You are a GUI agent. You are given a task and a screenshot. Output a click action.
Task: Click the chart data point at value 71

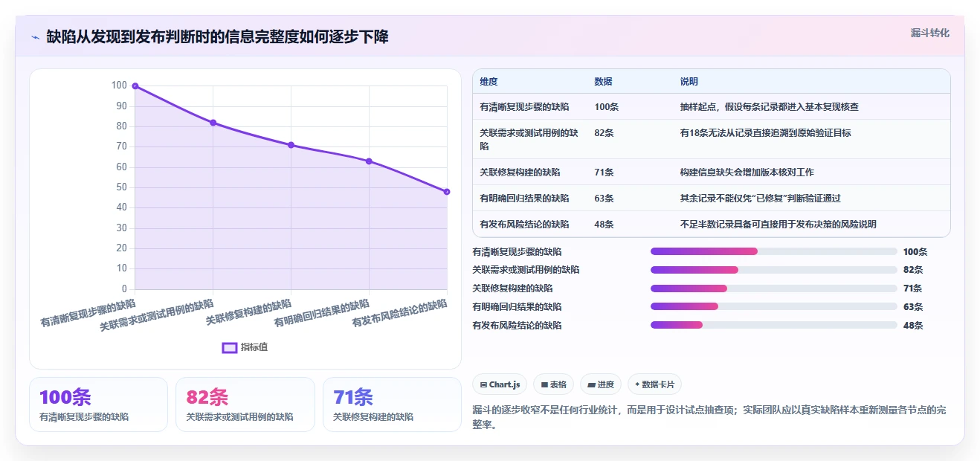tap(291, 145)
